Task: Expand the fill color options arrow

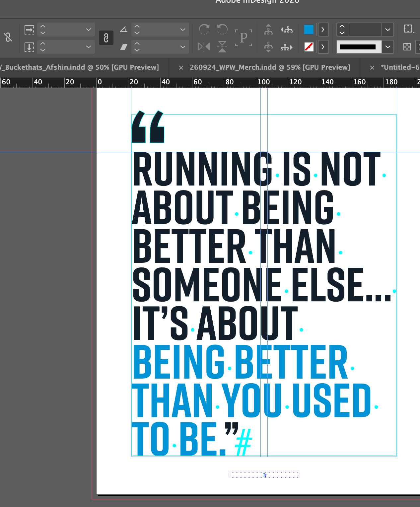Action: click(x=323, y=30)
